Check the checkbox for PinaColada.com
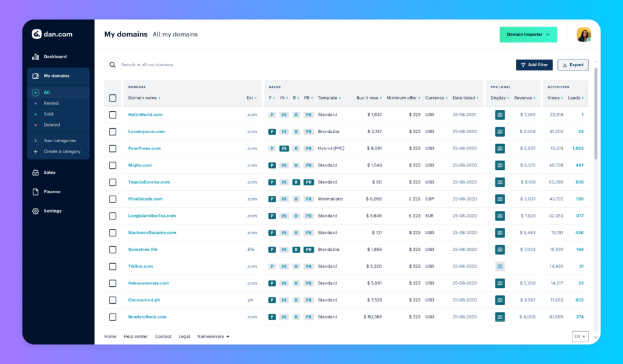Screen dimensions: 623x364 tap(113, 199)
